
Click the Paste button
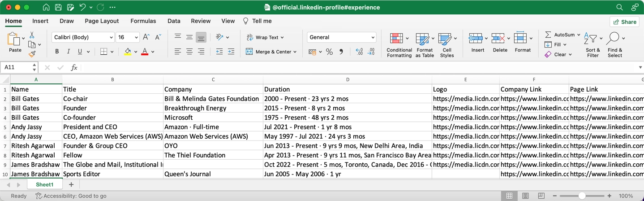click(15, 43)
